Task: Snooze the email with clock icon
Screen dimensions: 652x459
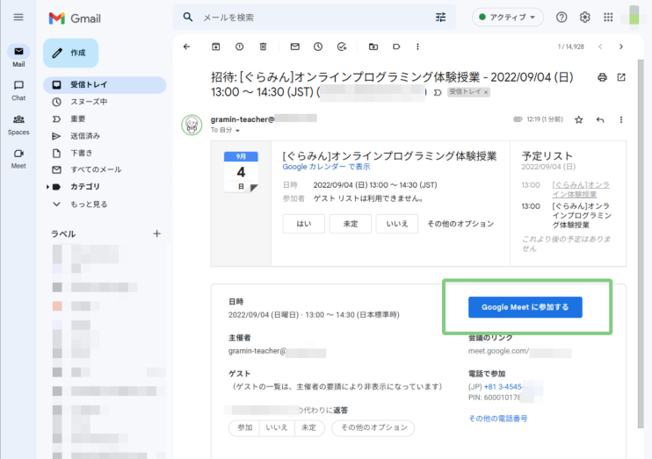Action: tap(318, 47)
